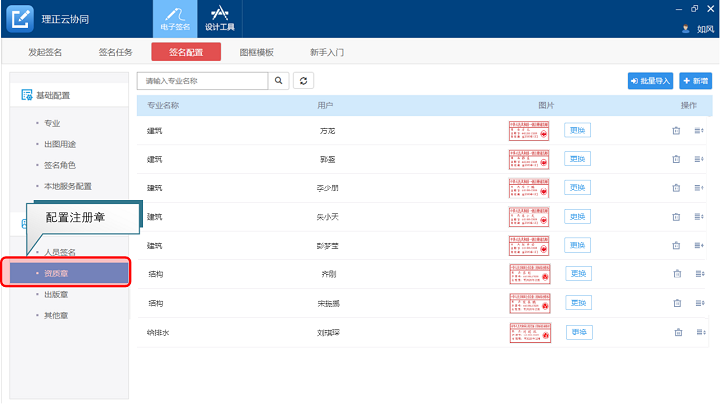
Task: Open the 图框模板 tab
Action: point(256,53)
